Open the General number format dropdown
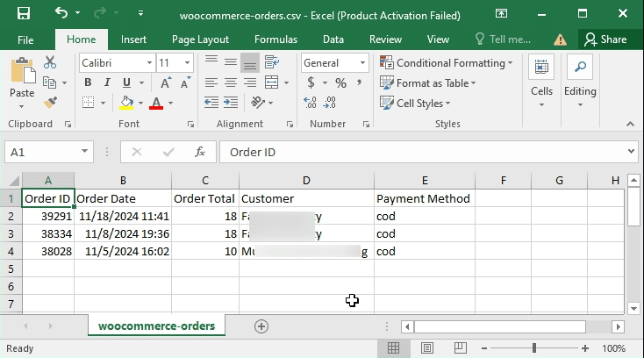Image resolution: width=644 pixels, height=358 pixels. click(x=362, y=63)
